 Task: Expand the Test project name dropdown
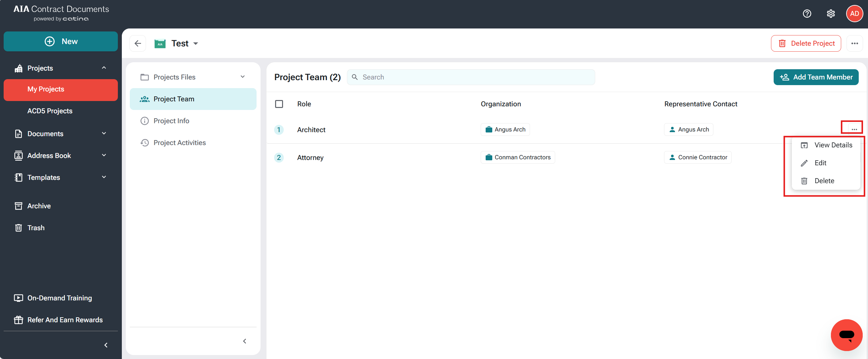tap(196, 43)
